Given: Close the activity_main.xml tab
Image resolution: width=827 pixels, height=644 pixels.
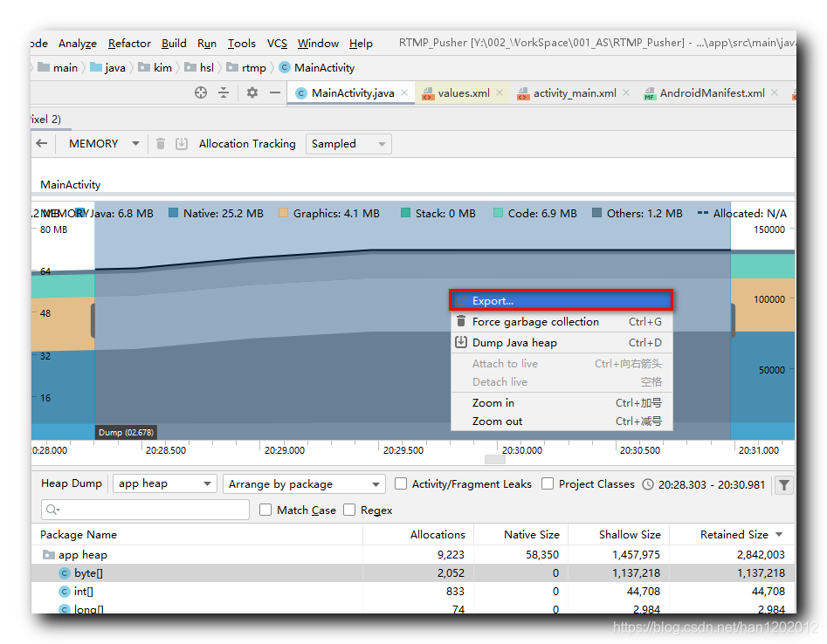Looking at the screenshot, I should coord(626,92).
